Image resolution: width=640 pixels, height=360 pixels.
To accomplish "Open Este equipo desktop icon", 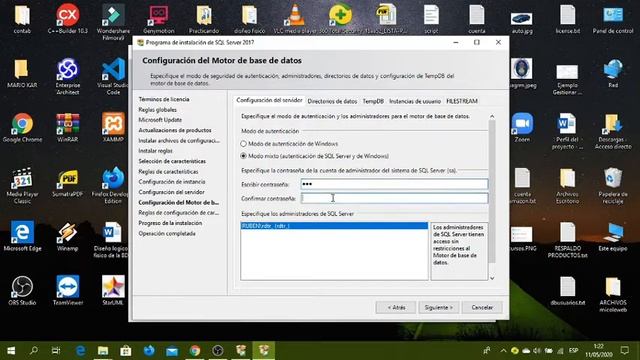I will (613, 236).
